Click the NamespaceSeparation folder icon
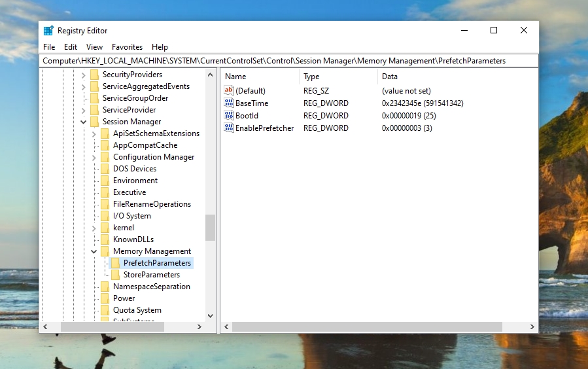Image resolution: width=588 pixels, height=369 pixels. pos(105,287)
